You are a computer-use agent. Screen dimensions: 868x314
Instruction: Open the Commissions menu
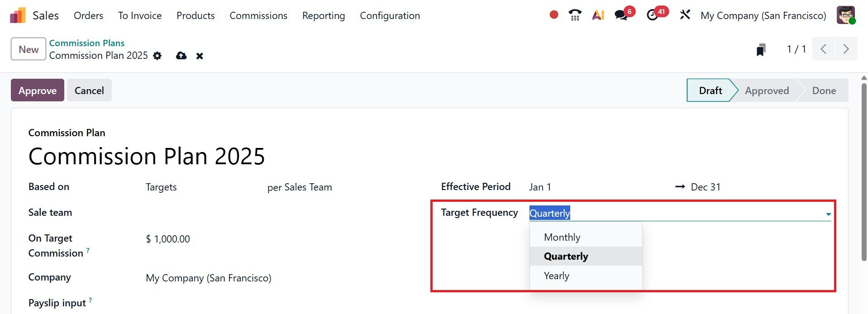tap(258, 15)
